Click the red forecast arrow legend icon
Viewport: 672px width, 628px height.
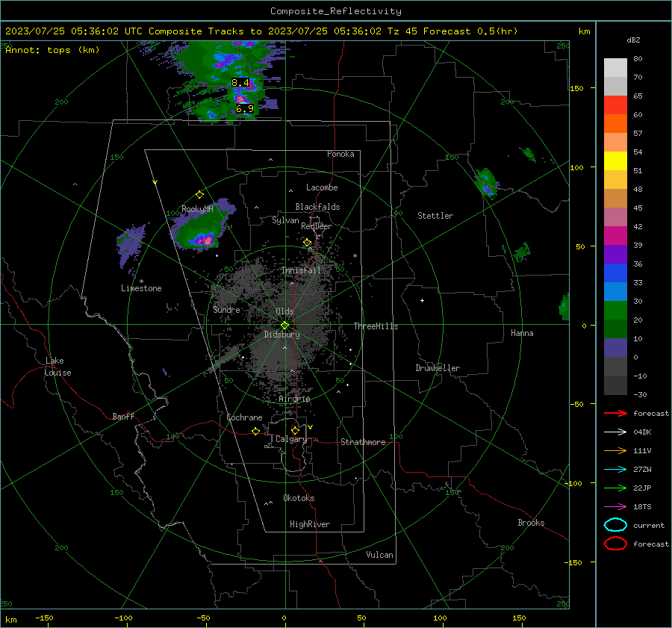615,413
